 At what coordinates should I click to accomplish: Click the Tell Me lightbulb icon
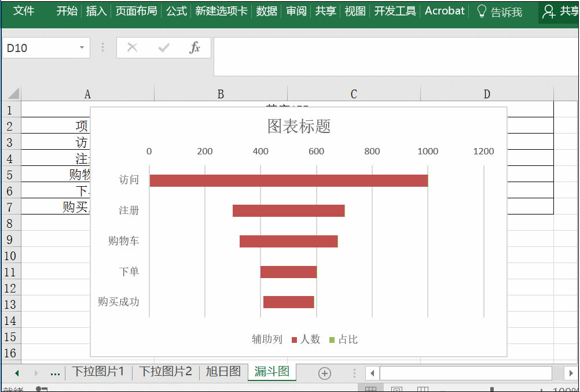[482, 11]
